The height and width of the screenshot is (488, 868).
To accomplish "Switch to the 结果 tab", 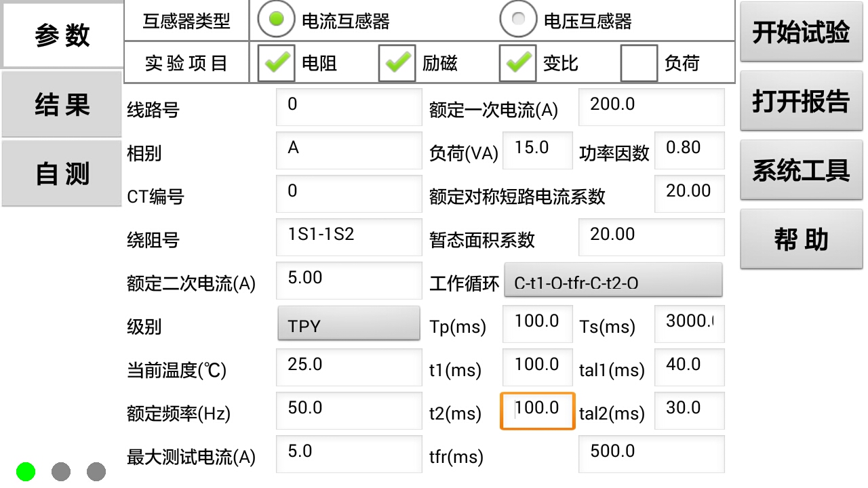I will [62, 105].
